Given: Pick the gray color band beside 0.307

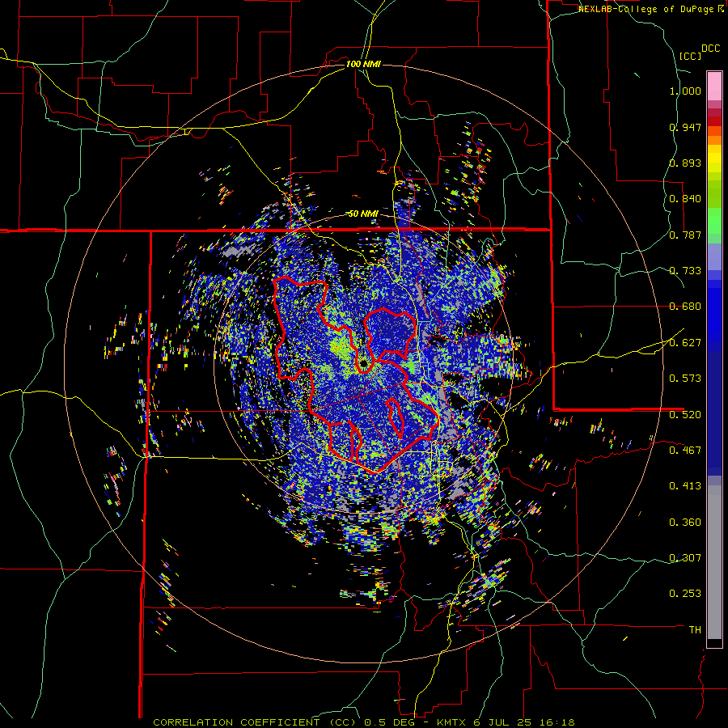Looking at the screenshot, I should coord(714,562).
